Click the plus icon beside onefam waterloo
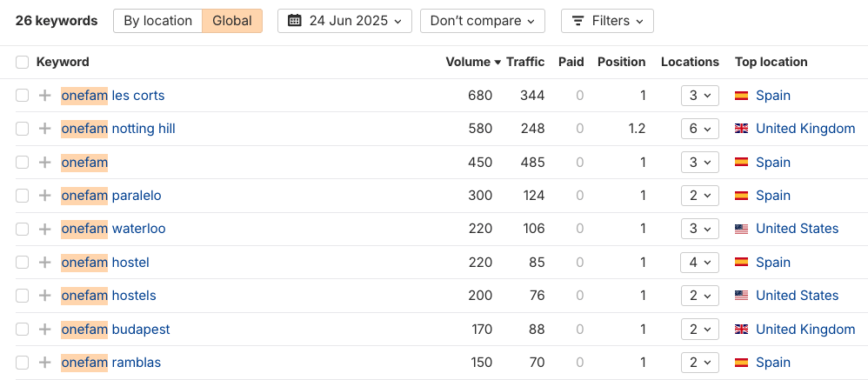This screenshot has width=868, height=380. (x=45, y=229)
